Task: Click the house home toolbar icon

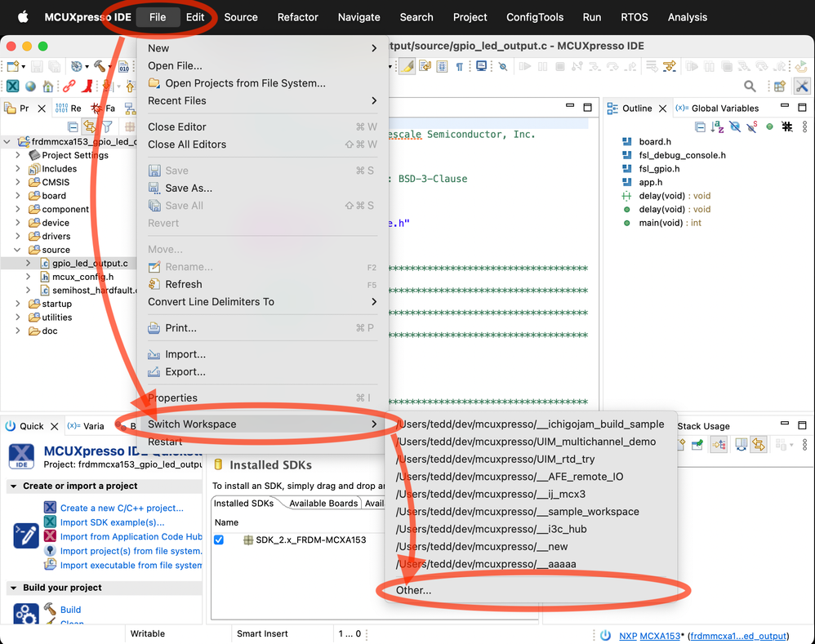Action: pos(48,86)
